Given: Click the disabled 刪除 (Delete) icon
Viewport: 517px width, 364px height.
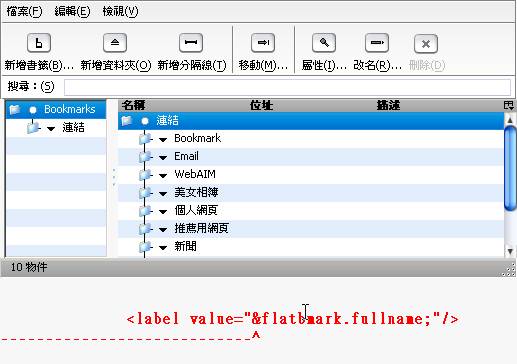Looking at the screenshot, I should pos(426,44).
